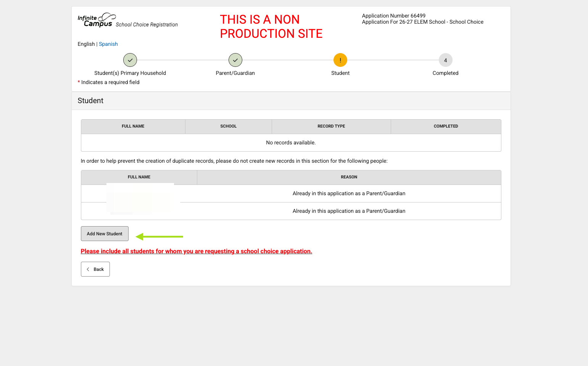Add a new student
Screen dimensions: 588x366
(105, 234)
